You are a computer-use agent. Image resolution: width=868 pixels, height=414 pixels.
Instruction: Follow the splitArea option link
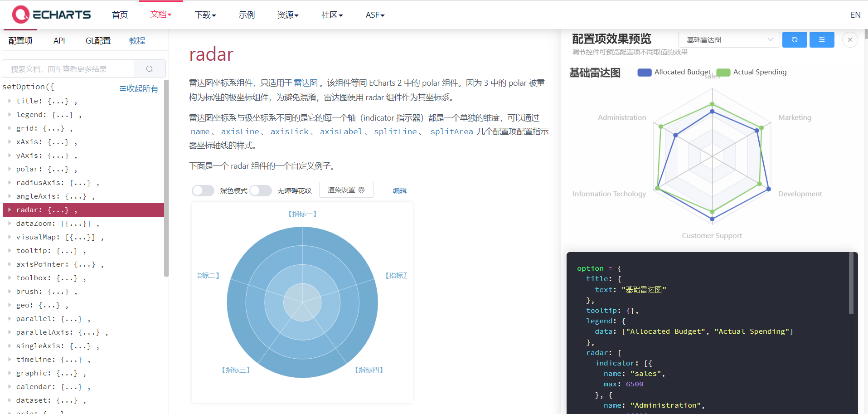(451, 132)
